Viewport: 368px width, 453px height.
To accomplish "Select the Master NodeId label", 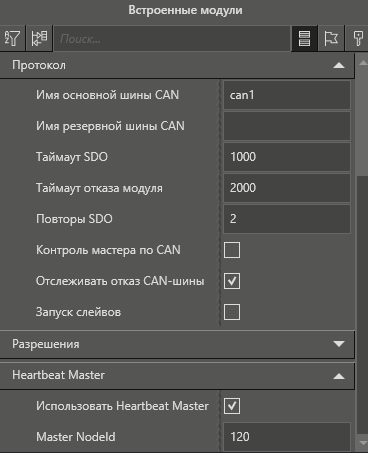I will [x=76, y=437].
